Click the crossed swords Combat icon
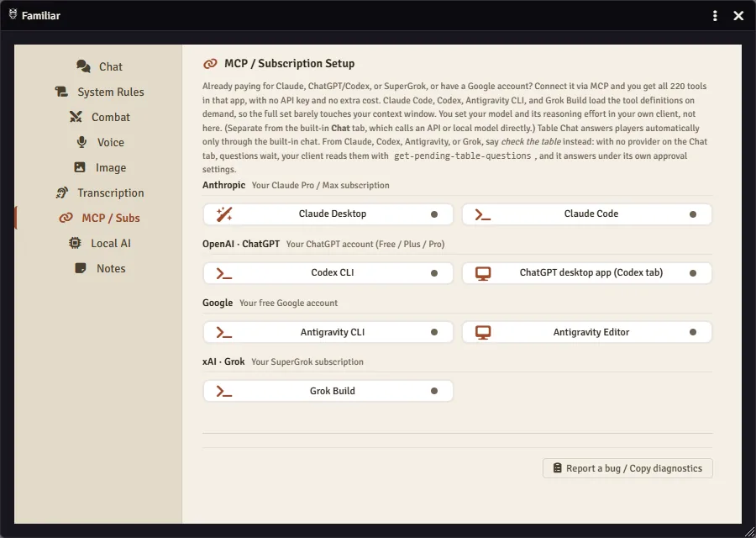Screen dimensions: 756x538 (x=76, y=117)
